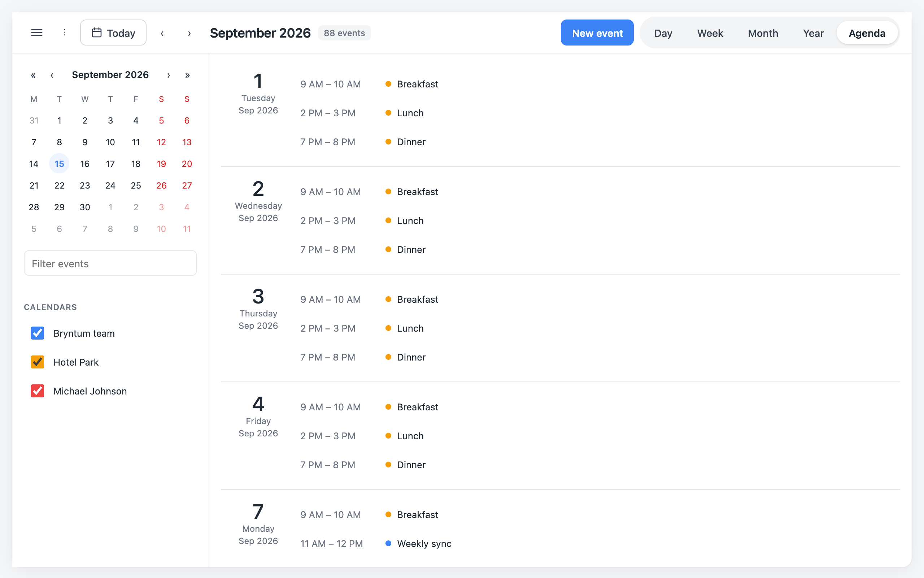The width and height of the screenshot is (924, 578).
Task: Open Lunch event on Thursday Sep 3
Action: [410, 328]
